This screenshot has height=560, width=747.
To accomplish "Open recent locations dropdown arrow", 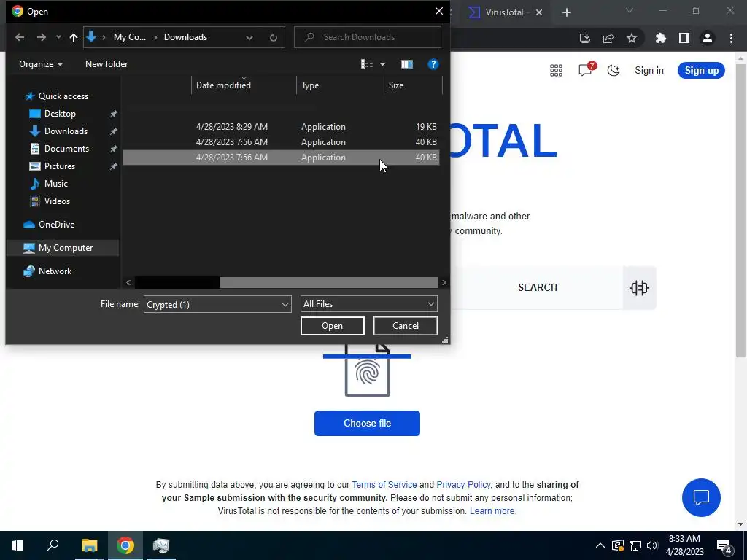I will (58, 37).
